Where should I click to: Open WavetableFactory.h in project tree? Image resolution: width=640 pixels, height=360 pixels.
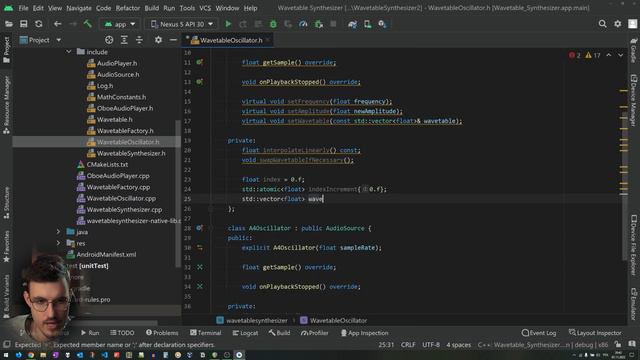point(125,131)
